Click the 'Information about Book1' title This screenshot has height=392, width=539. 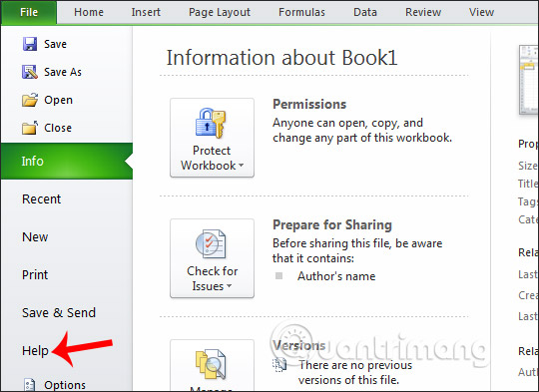coord(281,58)
